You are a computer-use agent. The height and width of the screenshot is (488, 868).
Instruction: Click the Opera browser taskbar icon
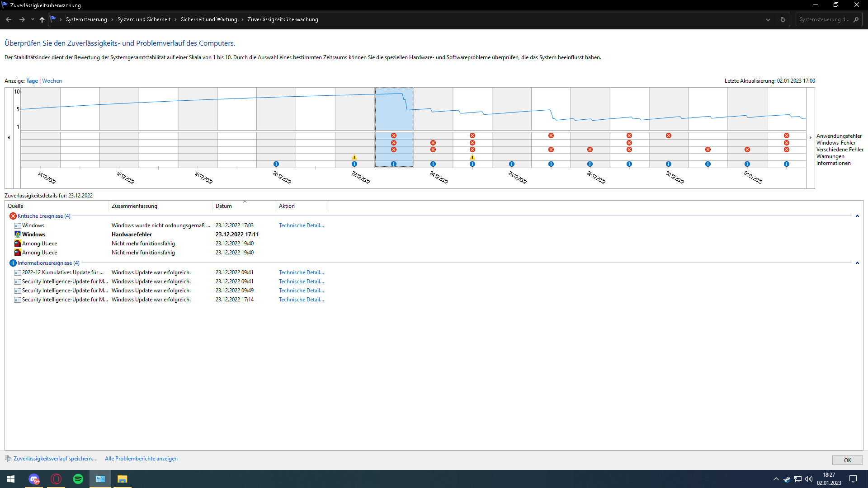(56, 479)
